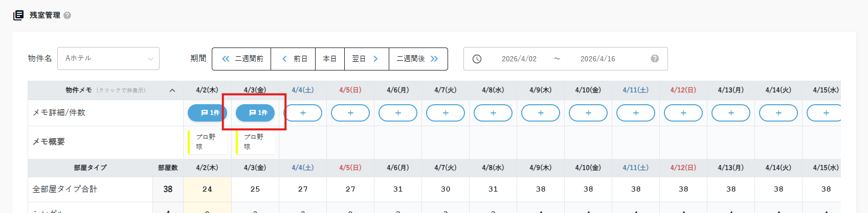This screenshot has height=213, width=868.
Task: Jump to 本日 in period selector
Action: [330, 59]
